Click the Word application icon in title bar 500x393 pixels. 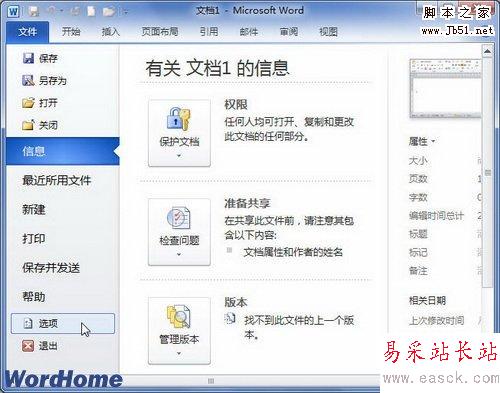pos(13,12)
